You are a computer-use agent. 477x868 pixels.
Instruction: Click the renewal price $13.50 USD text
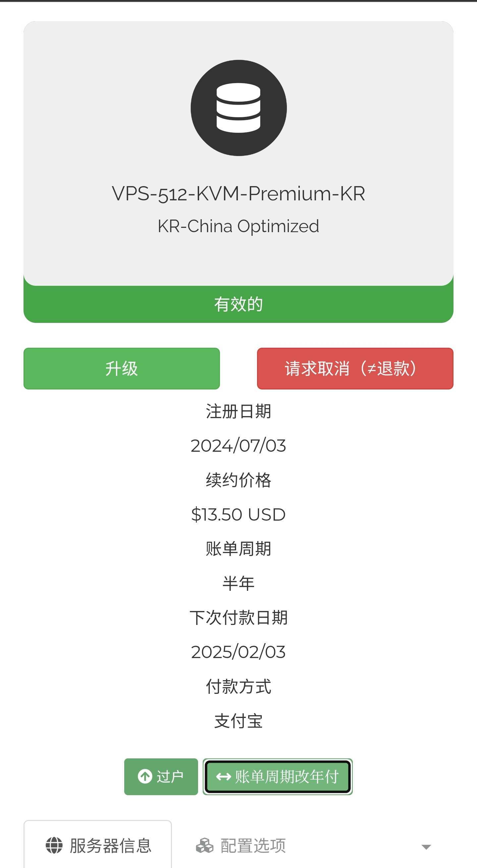pos(238,515)
